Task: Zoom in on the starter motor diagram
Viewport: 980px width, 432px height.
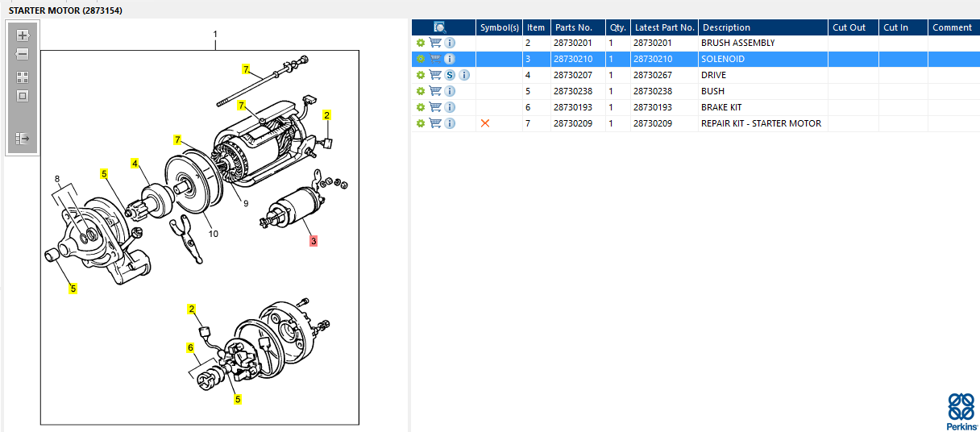Action: click(x=23, y=35)
